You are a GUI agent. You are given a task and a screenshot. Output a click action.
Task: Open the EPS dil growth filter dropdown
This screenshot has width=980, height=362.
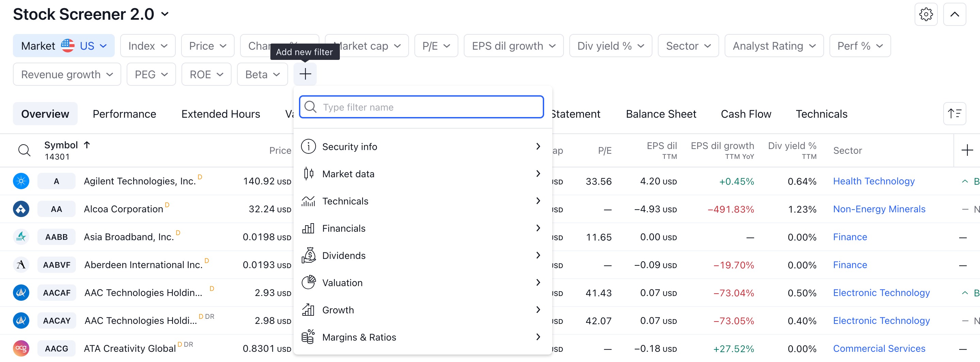pyautogui.click(x=513, y=46)
